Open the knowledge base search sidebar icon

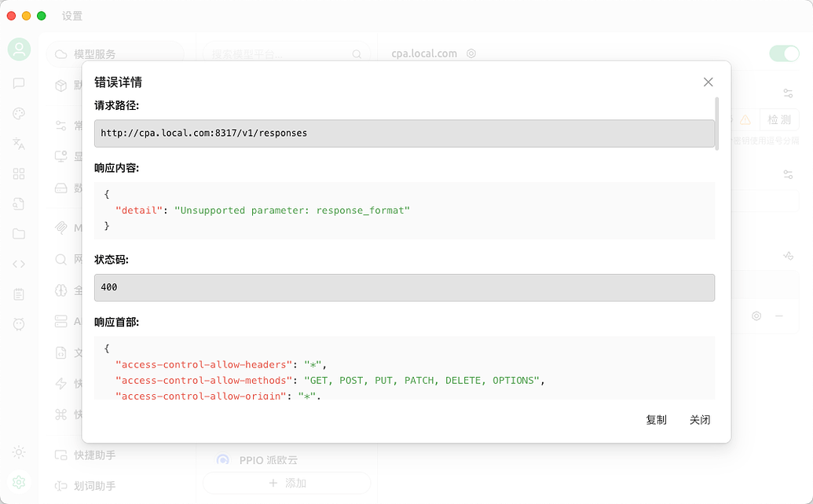pyautogui.click(x=19, y=203)
